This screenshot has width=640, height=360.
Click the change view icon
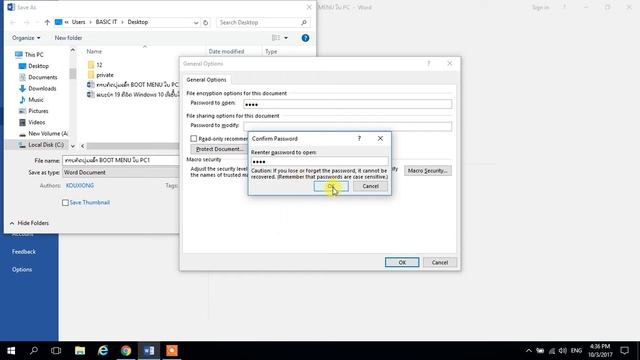tap(276, 38)
